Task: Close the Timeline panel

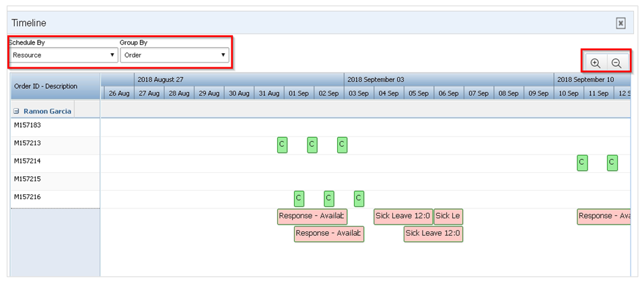Action: (x=620, y=23)
